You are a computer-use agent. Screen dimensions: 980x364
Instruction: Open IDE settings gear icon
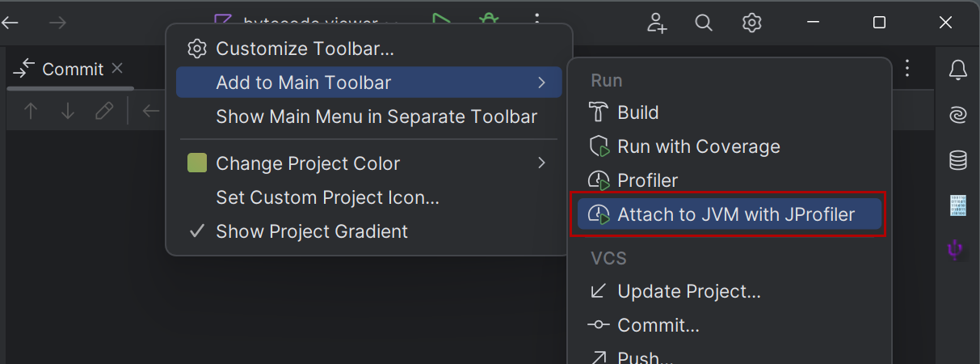pos(752,23)
